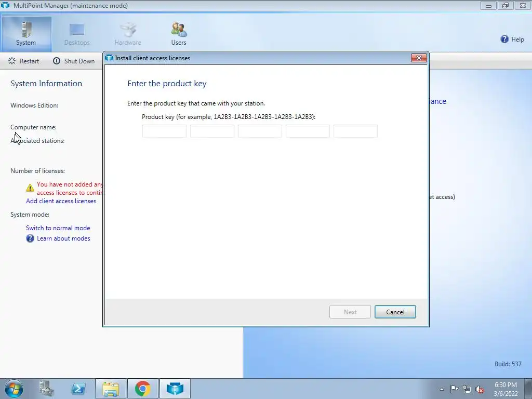Open Help in MultiPoint Manager
This screenshot has height=399, width=532.
[x=512, y=39]
